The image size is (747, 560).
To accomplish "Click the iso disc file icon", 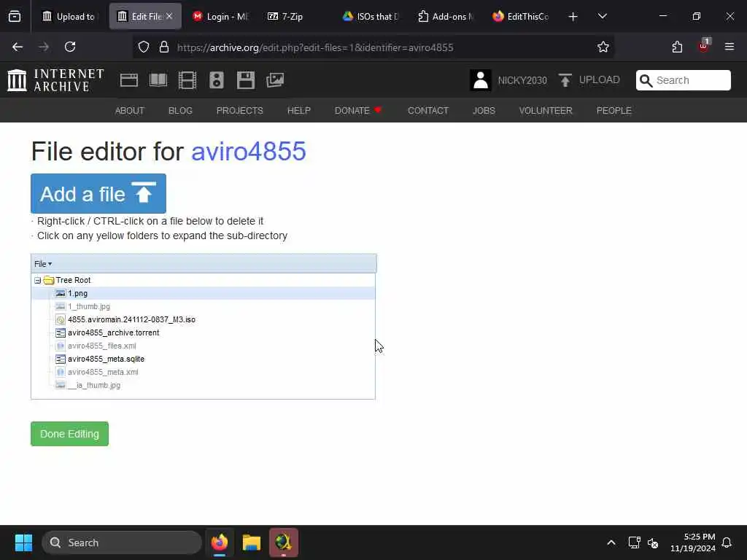I will click(60, 319).
